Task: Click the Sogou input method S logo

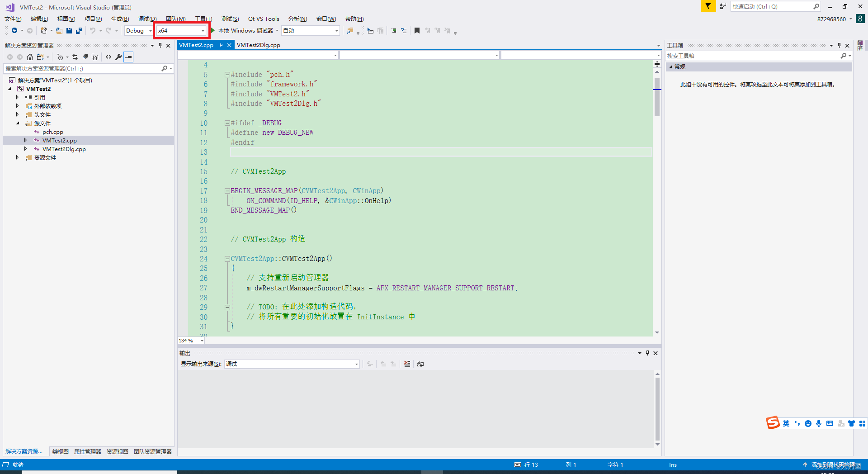Action: [773, 423]
